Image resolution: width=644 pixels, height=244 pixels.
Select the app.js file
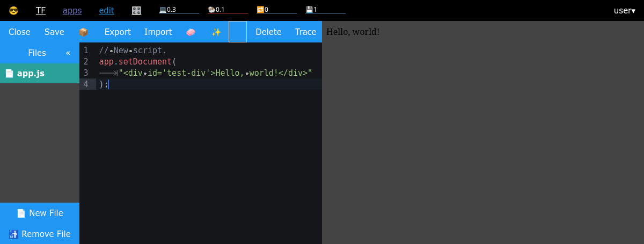[40, 74]
